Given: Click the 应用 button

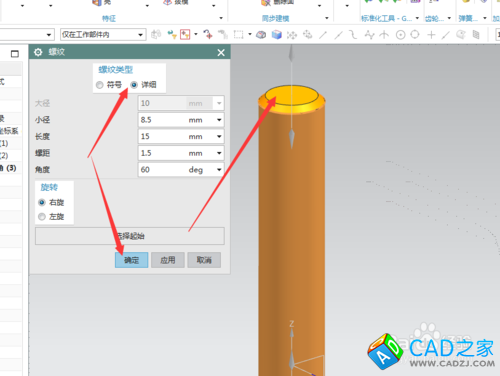Looking at the screenshot, I should (168, 260).
